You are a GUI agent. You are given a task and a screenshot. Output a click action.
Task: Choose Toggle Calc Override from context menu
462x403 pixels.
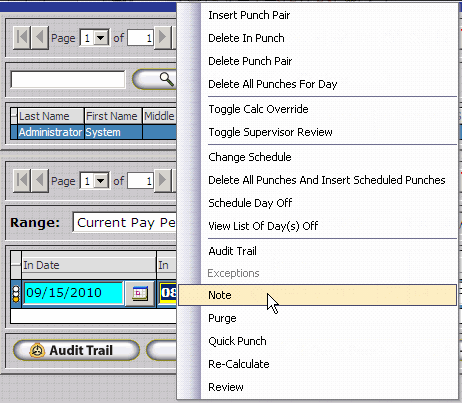coord(258,109)
